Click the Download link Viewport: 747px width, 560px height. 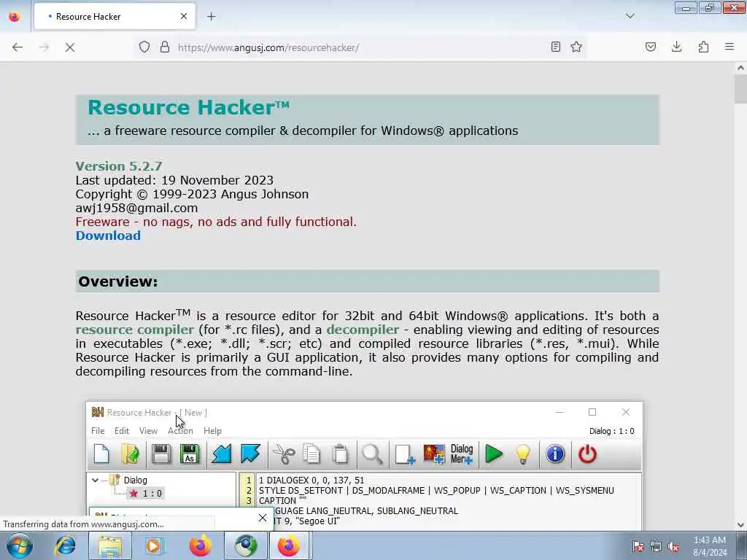point(108,236)
